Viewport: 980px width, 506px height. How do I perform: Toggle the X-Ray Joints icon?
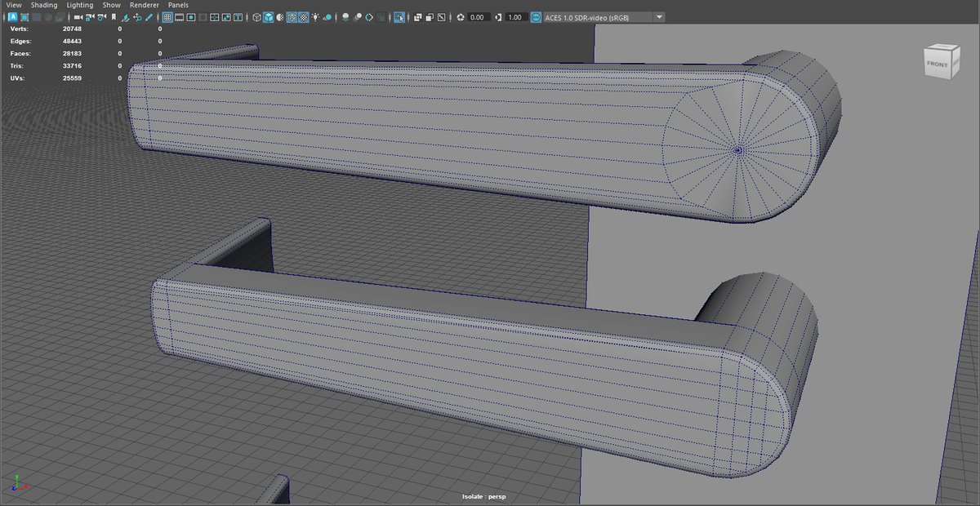pyautogui.click(x=442, y=17)
